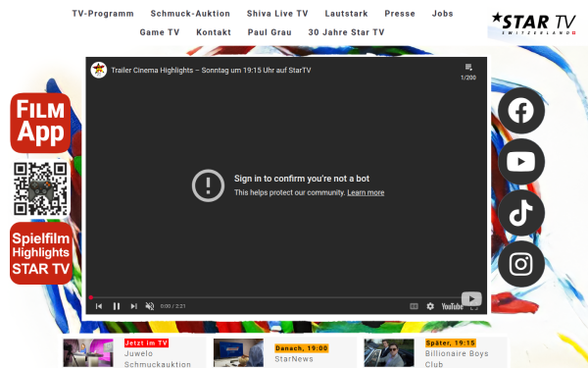Click the Danach, 19:00 label

click(x=302, y=348)
